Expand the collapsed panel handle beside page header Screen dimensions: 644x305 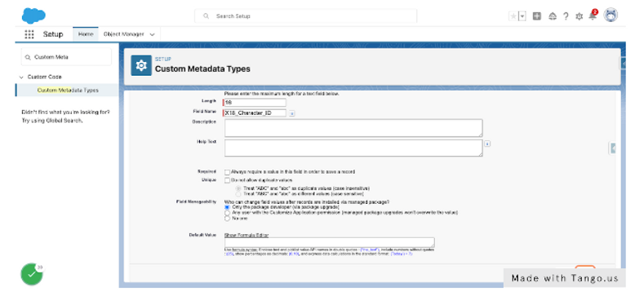coord(623,64)
